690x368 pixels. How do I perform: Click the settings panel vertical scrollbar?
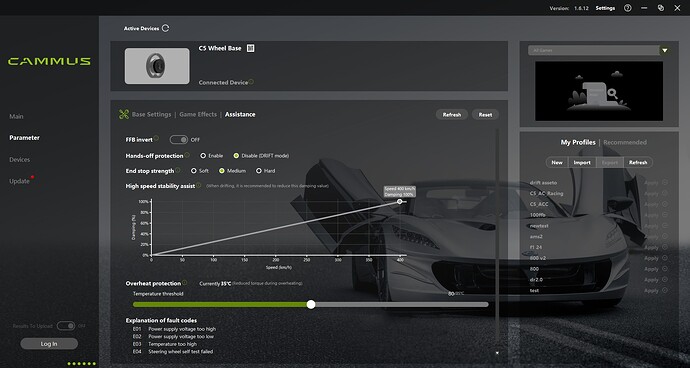(497, 236)
